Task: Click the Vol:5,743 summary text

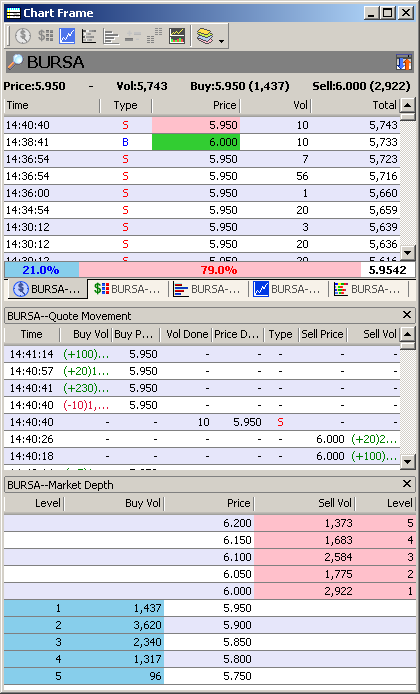Action: [142, 86]
